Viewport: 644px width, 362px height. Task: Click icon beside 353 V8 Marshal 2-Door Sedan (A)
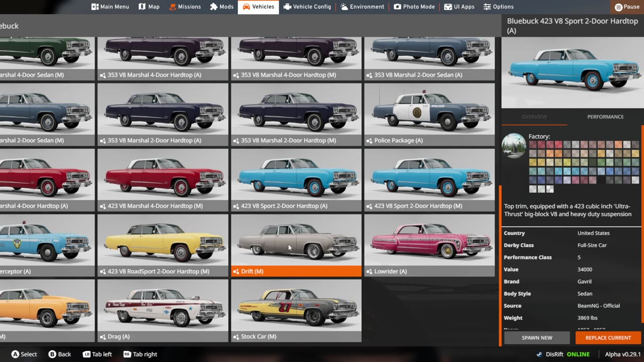coord(369,75)
